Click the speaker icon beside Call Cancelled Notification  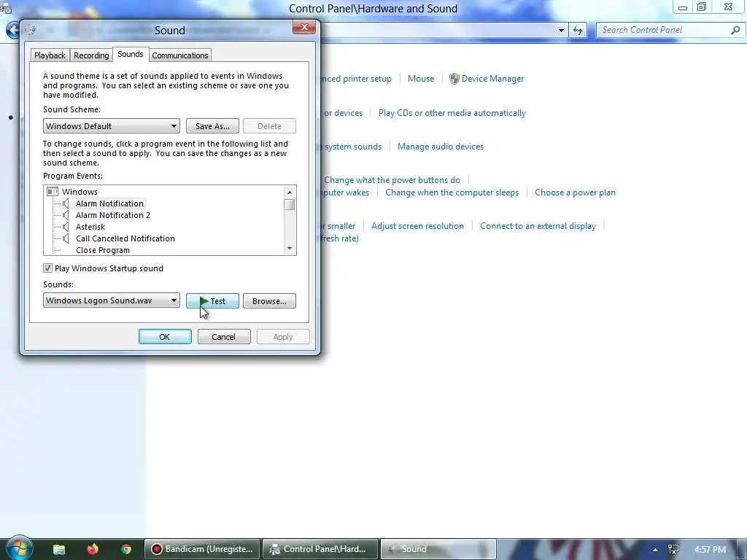click(66, 238)
